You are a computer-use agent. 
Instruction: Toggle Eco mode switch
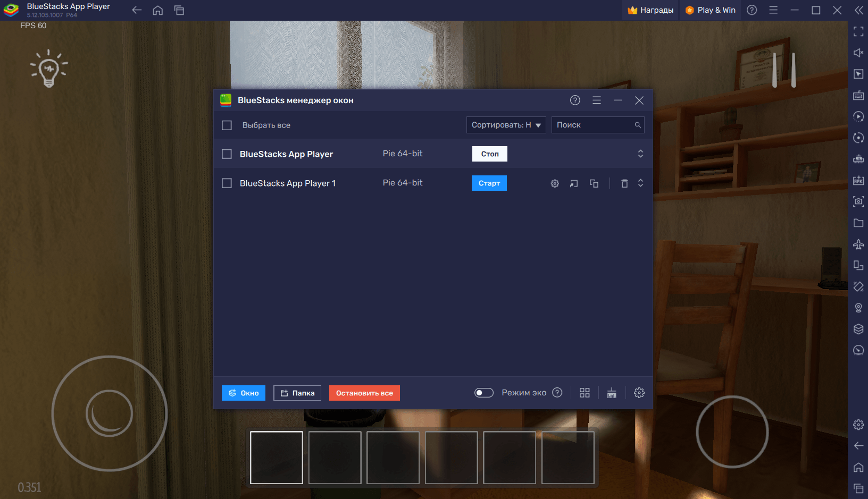coord(484,393)
